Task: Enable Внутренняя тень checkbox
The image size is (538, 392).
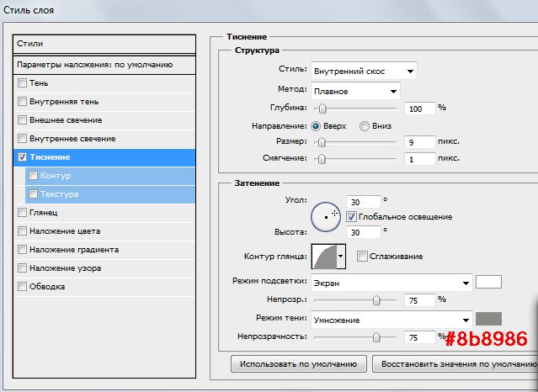Action: click(x=22, y=102)
